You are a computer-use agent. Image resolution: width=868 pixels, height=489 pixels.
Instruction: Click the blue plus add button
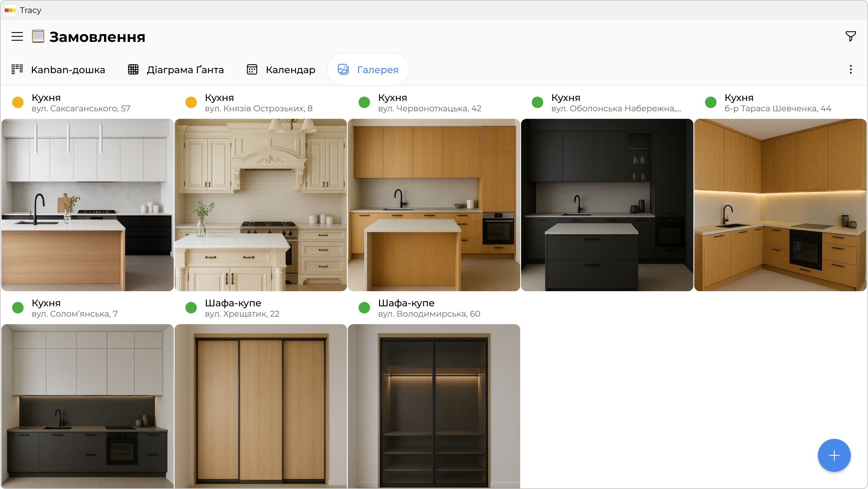click(x=834, y=455)
